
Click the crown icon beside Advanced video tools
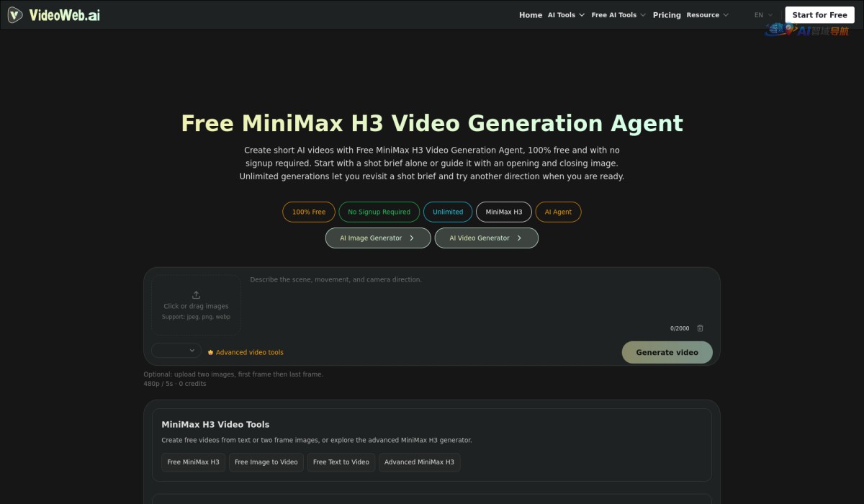(210, 353)
